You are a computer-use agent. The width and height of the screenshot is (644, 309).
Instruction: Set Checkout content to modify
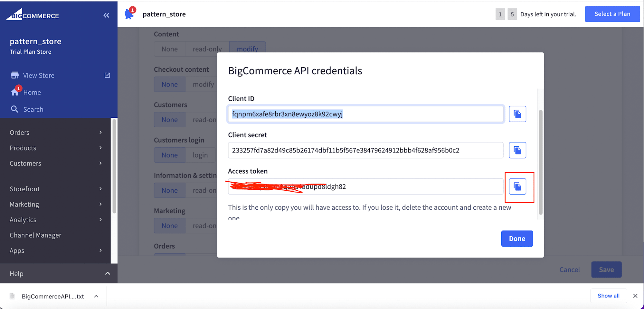tap(203, 84)
